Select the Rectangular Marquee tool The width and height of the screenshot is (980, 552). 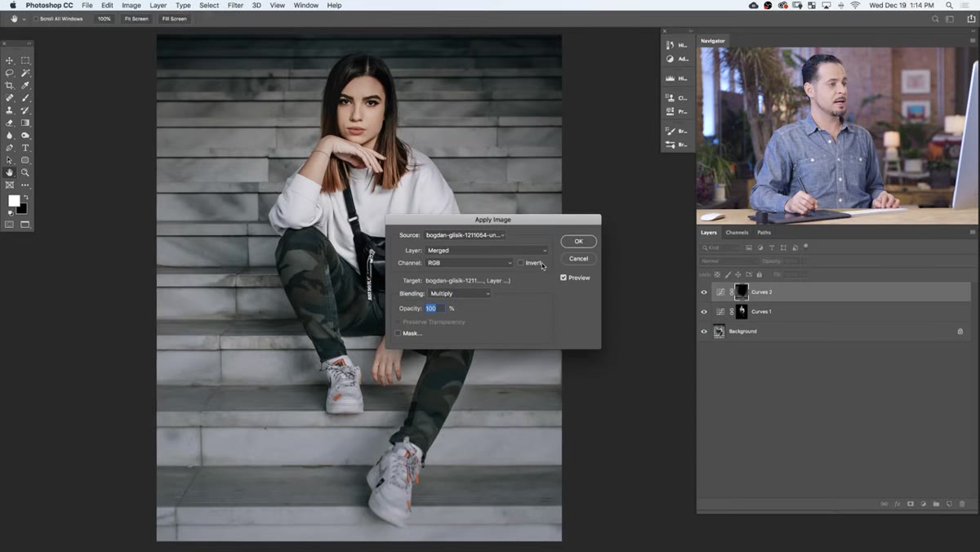[x=25, y=60]
